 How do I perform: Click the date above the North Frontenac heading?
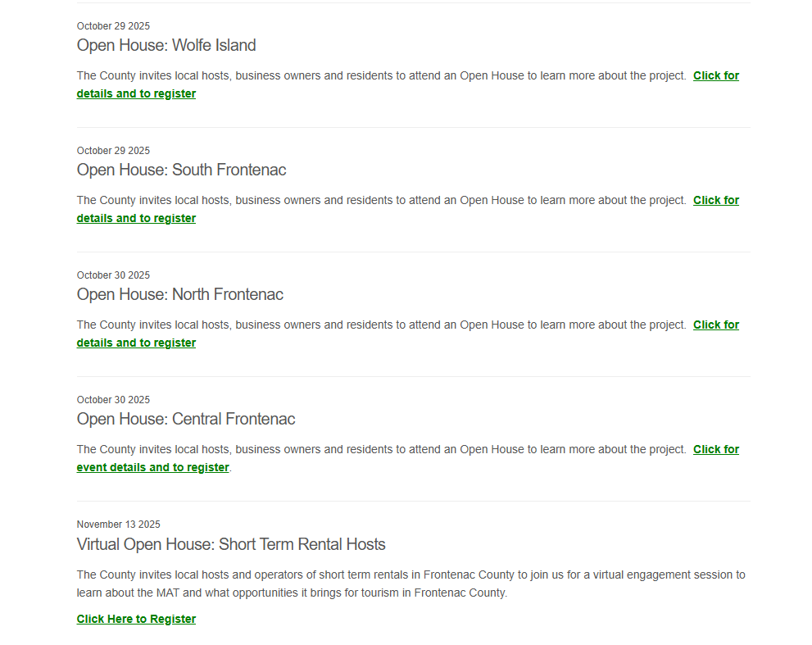point(113,275)
